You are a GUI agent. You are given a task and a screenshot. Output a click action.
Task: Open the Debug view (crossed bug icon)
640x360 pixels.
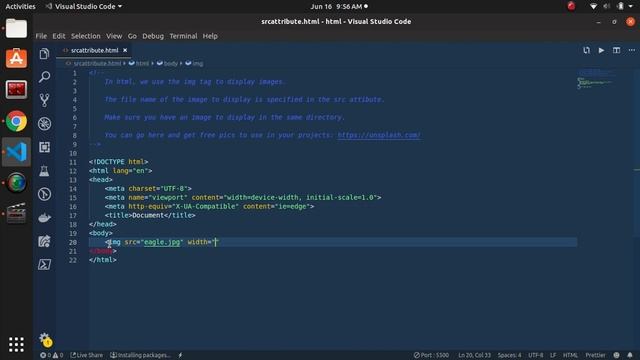pos(44,124)
